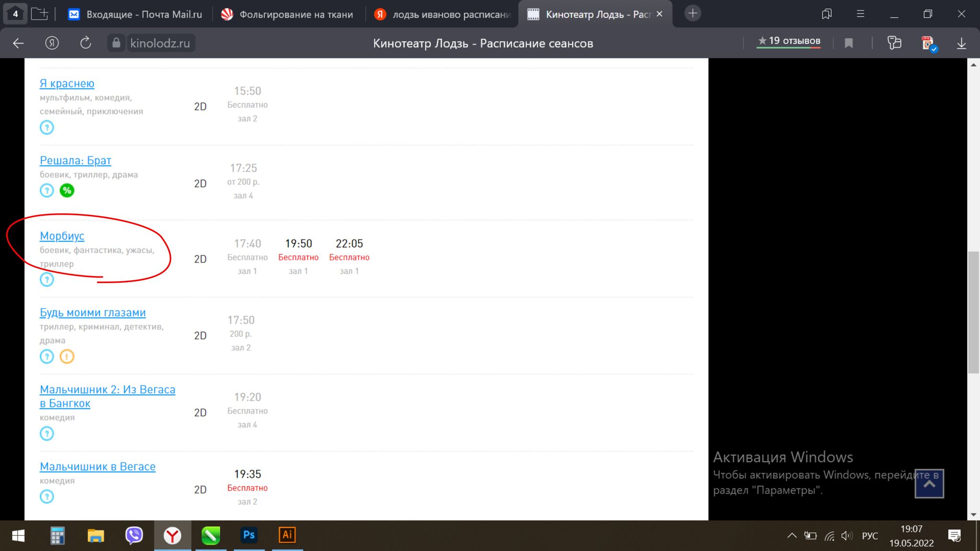
Task: Open browser bookmarks panel icon in title bar
Action: click(827, 14)
